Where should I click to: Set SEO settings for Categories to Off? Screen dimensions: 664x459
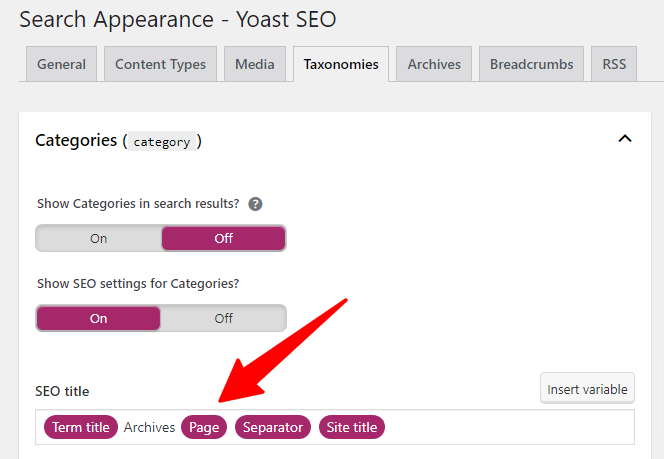(224, 318)
